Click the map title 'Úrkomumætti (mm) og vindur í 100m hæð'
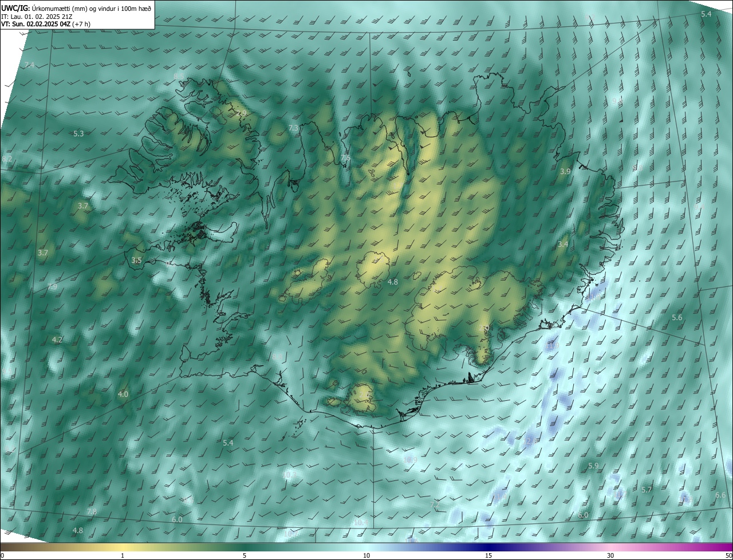Image resolution: width=733 pixels, height=560 pixels. (x=92, y=8)
